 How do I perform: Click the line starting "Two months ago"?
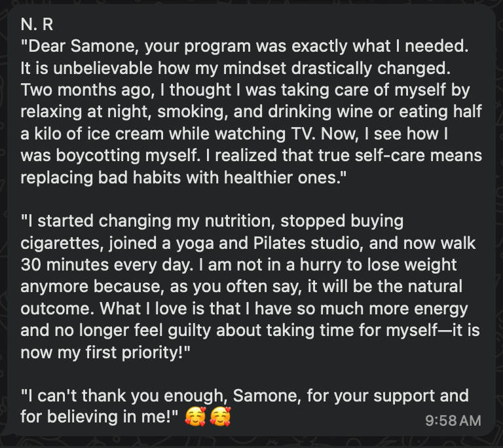pos(245,90)
